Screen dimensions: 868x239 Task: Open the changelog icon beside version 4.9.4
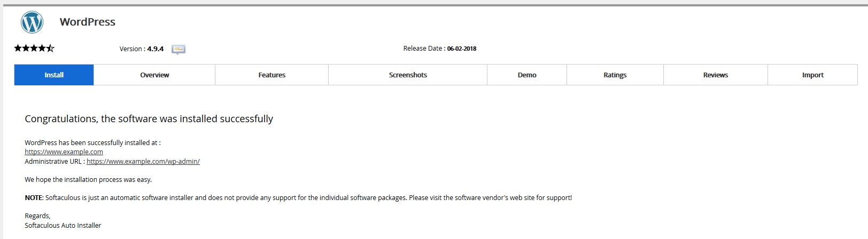pyautogui.click(x=179, y=50)
